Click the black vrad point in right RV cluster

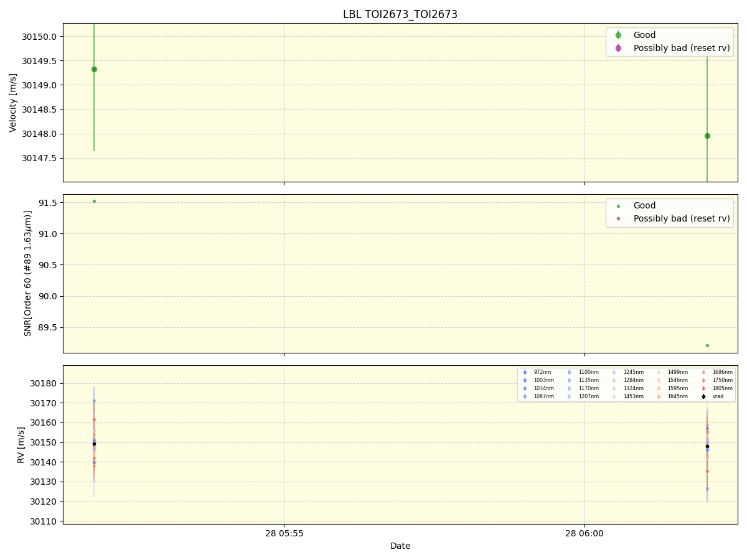tap(707, 446)
